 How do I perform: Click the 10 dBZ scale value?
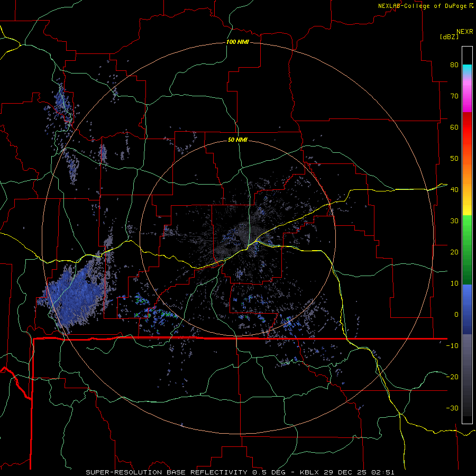454,283
